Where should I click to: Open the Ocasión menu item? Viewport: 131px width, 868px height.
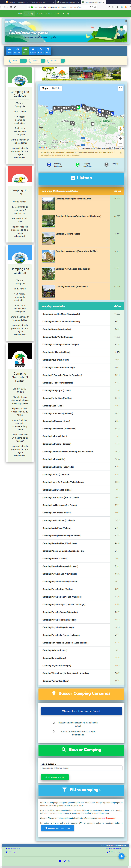click(x=49, y=13)
